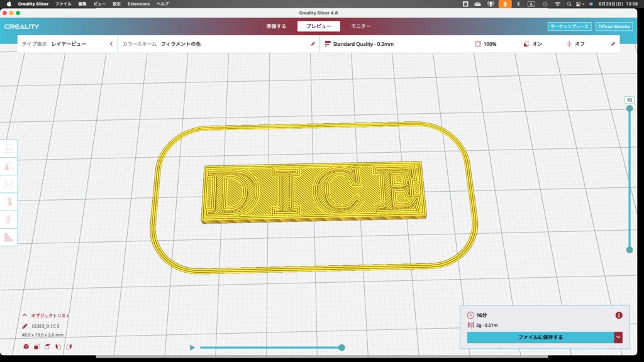The height and width of the screenshot is (362, 644).
Task: Click the bottom handle of layer slider
Action: coord(629,250)
